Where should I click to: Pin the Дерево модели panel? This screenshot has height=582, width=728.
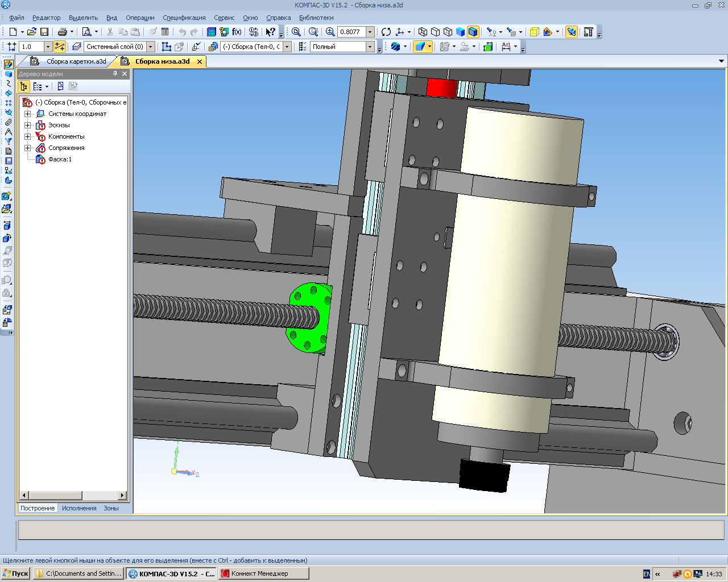pos(115,74)
